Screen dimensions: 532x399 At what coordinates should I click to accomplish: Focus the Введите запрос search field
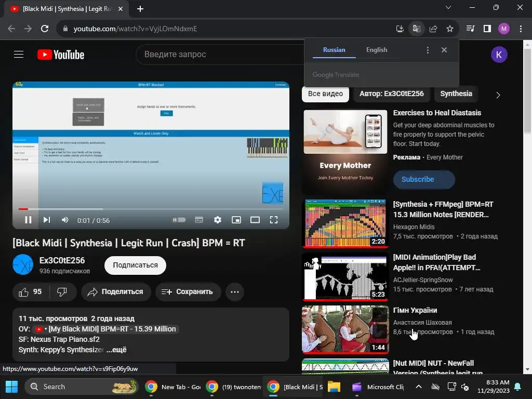tap(220, 54)
